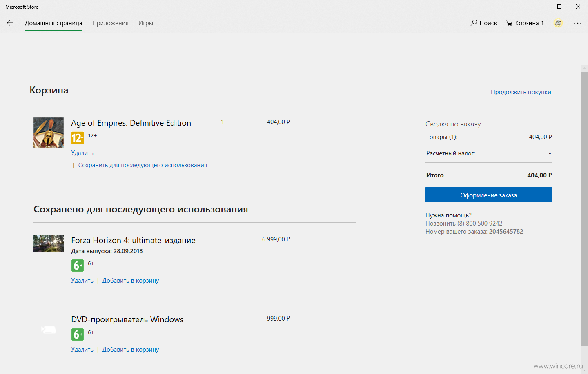588x374 pixels.
Task: Click the vertical scrollbar thumb
Action: pyautogui.click(x=584, y=209)
